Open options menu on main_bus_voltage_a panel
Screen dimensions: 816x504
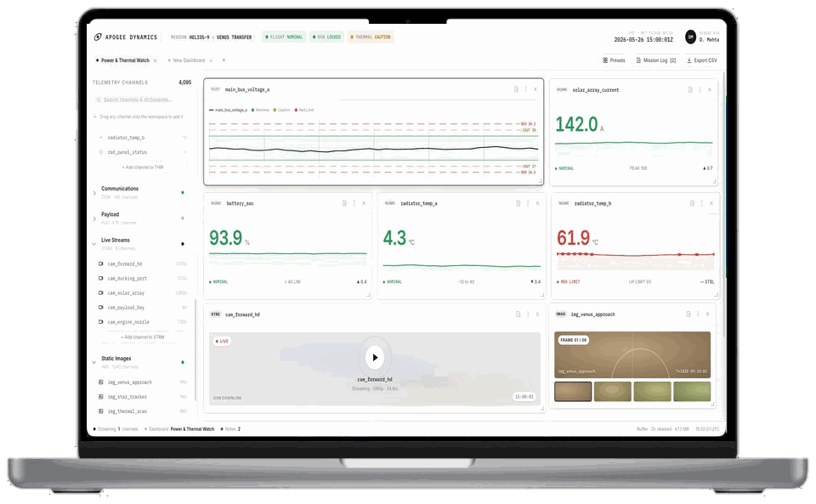pyautogui.click(x=525, y=89)
